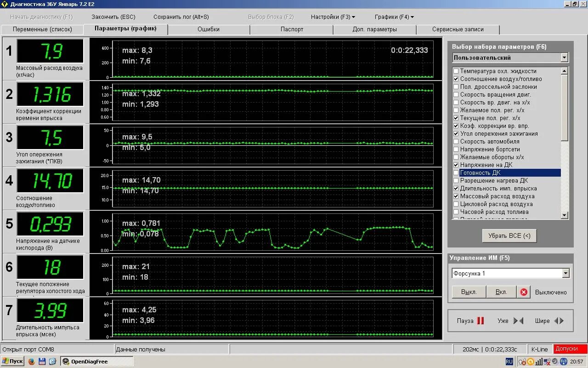Click the system clock showing 20:57
The height and width of the screenshot is (368, 588).
tap(577, 362)
